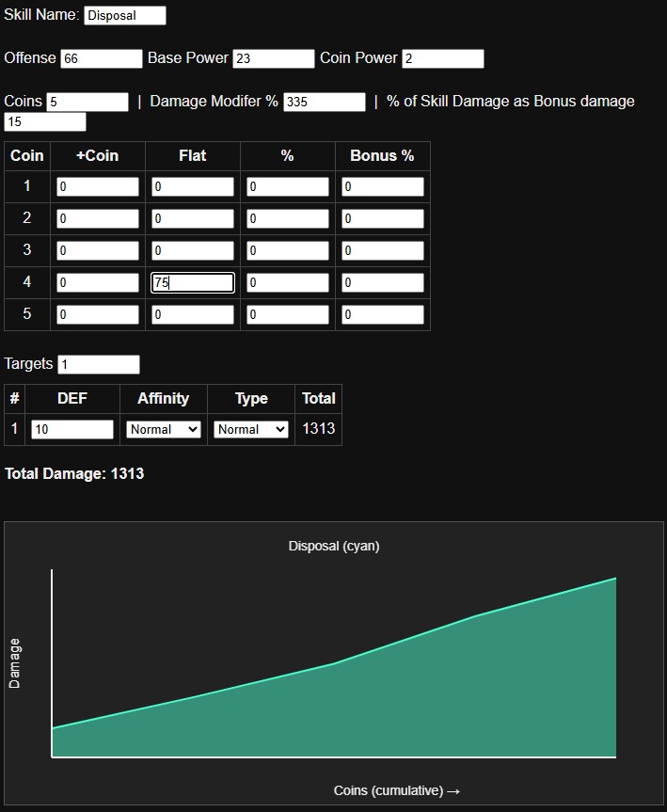The height and width of the screenshot is (812, 667).
Task: Click the Coin column header
Action: (x=27, y=156)
